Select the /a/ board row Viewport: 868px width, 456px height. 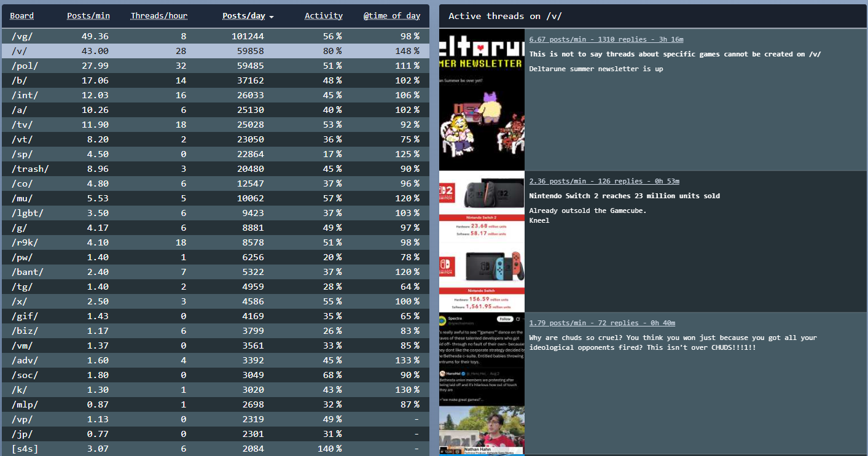[216, 110]
